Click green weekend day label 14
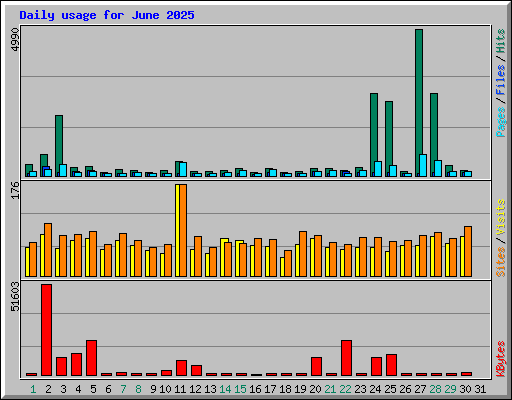The width and height of the screenshot is (512, 400). [225, 389]
